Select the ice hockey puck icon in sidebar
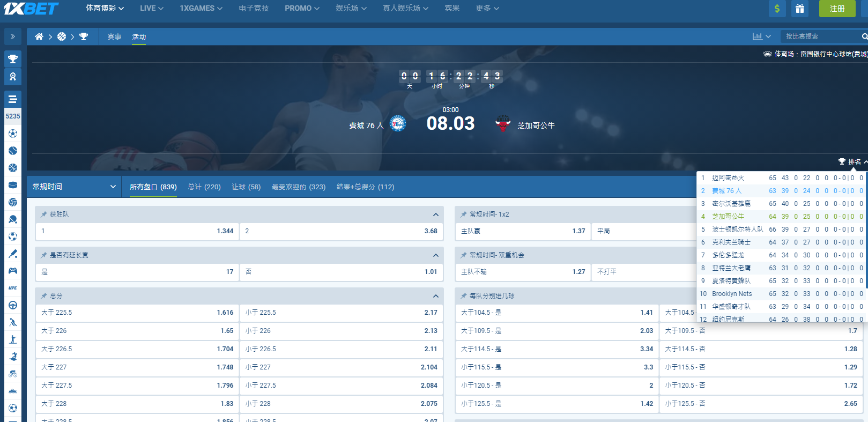Viewport: 868px width, 422px height. (13, 185)
